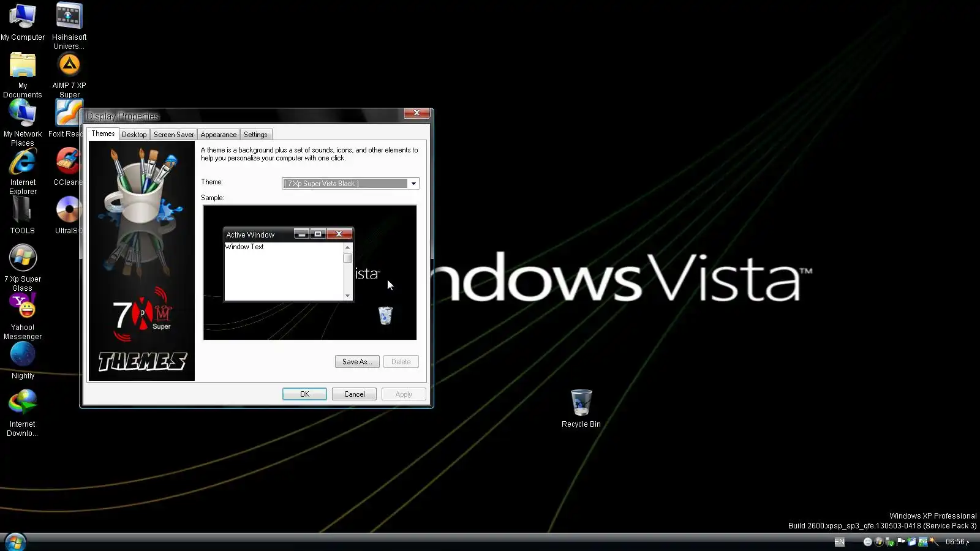
Task: Click sample window scrollbar down arrow
Action: (x=348, y=296)
